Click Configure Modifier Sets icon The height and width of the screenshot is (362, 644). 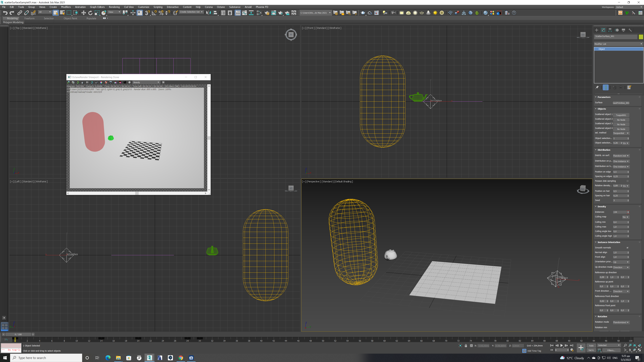tap(629, 87)
